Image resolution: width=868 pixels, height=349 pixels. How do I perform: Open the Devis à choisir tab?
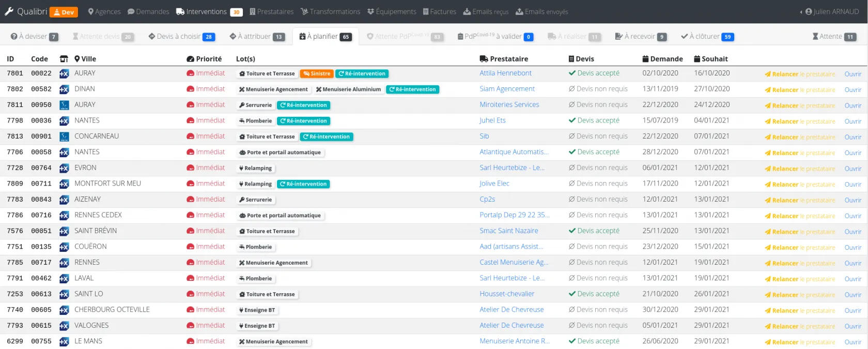[181, 37]
